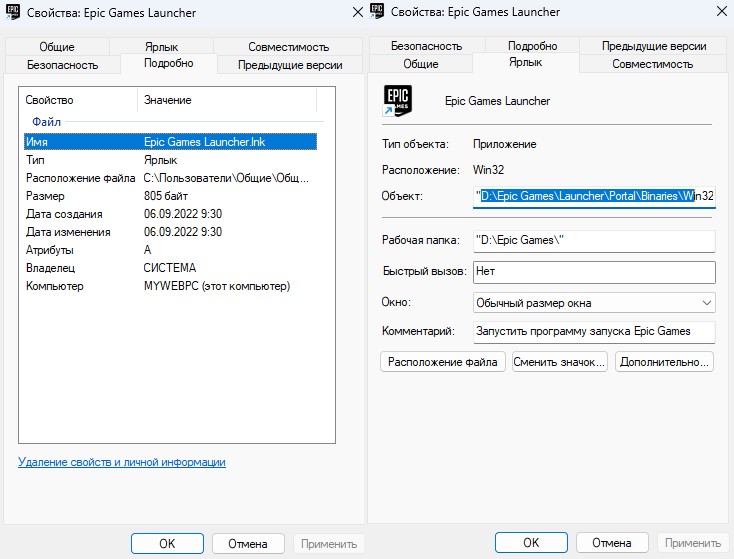Image resolution: width=734 pixels, height=559 pixels.
Task: Click the Быстрый вызов field showing Нет
Action: 594,272
